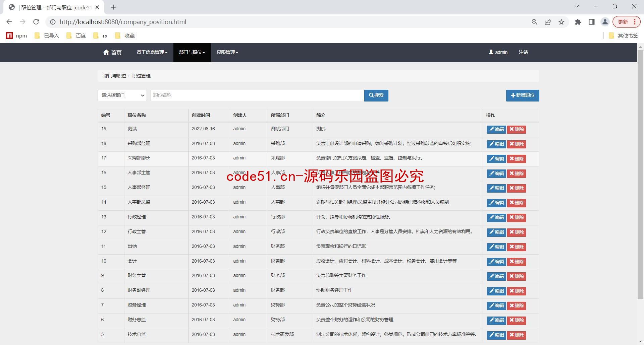The width and height of the screenshot is (644, 345).
Task: Click 注销 to log out
Action: point(523,52)
